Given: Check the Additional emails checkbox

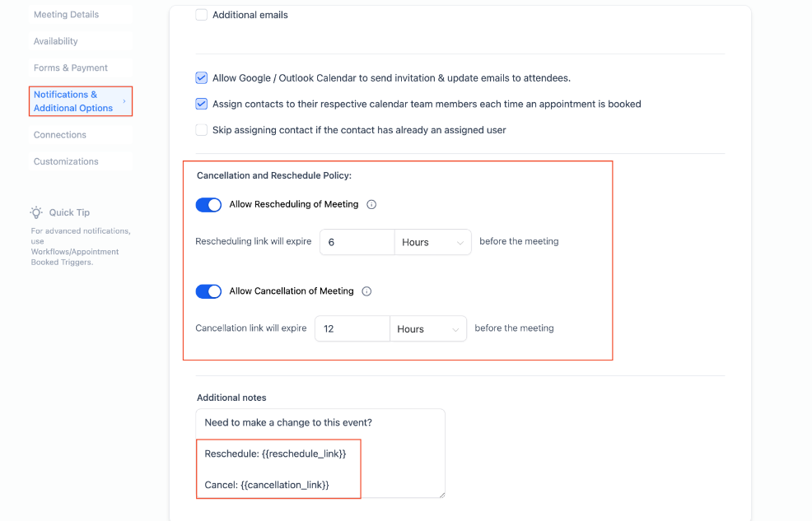Looking at the screenshot, I should 202,15.
